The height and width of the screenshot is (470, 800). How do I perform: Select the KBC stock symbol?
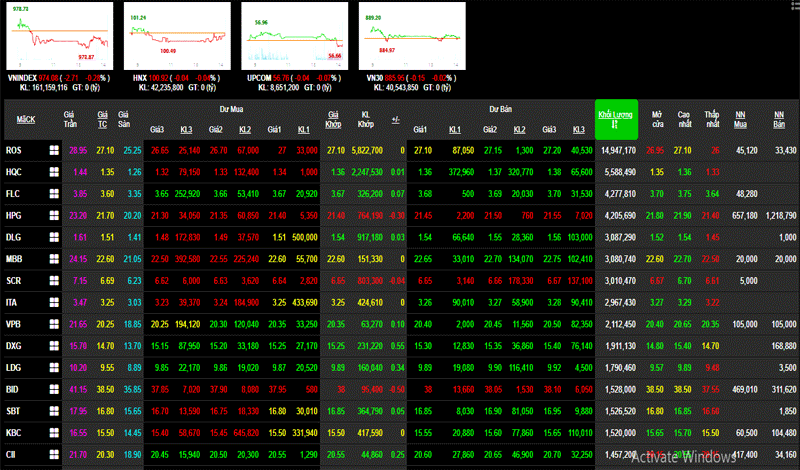click(14, 433)
